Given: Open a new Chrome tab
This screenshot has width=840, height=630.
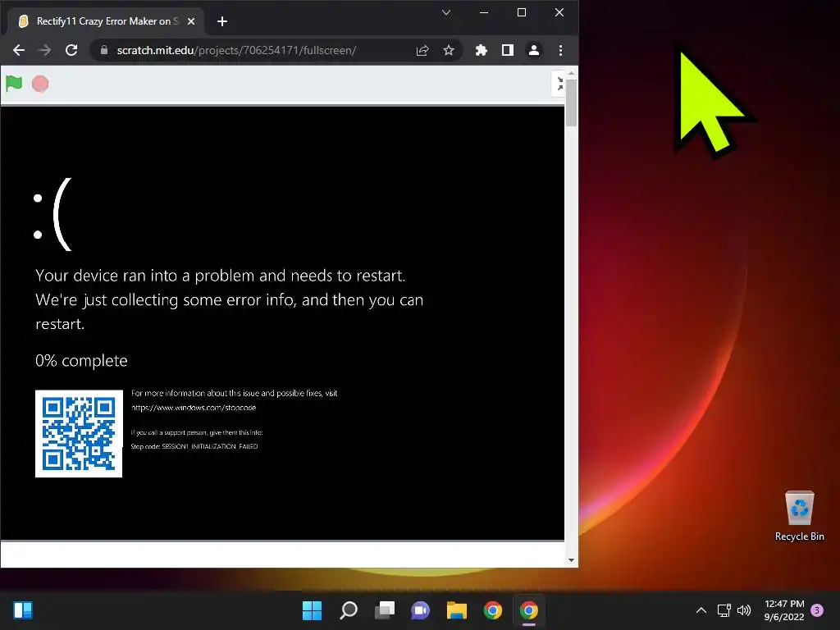Looking at the screenshot, I should [x=222, y=21].
